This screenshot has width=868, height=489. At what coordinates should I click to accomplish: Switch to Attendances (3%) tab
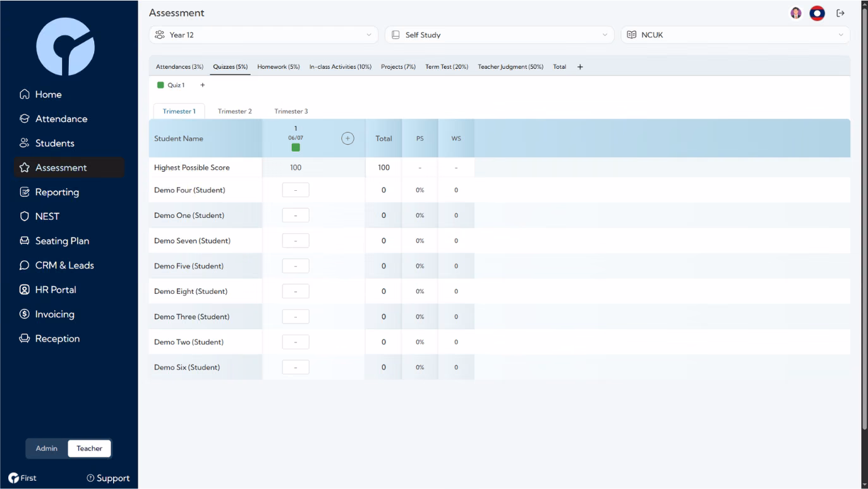coord(179,67)
